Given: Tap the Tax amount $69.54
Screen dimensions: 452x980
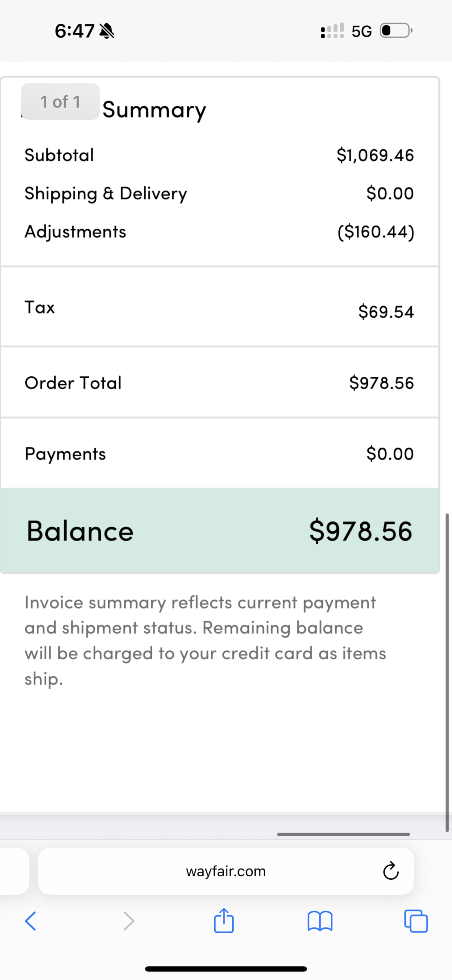Looking at the screenshot, I should (386, 312).
